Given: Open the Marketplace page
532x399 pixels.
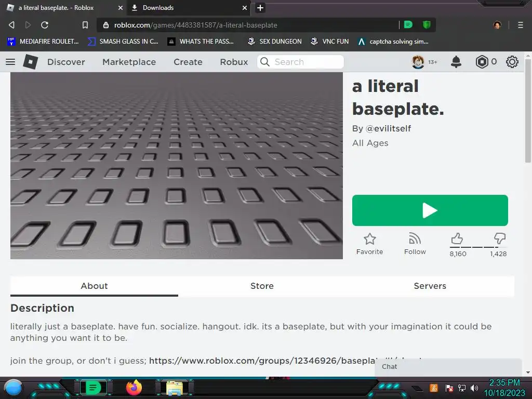Looking at the screenshot, I should tap(129, 62).
